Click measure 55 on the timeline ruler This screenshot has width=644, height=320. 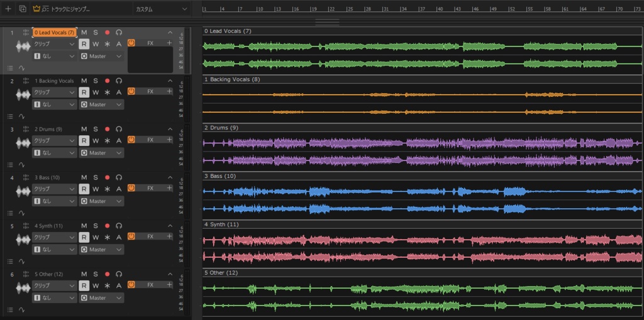pos(530,9)
